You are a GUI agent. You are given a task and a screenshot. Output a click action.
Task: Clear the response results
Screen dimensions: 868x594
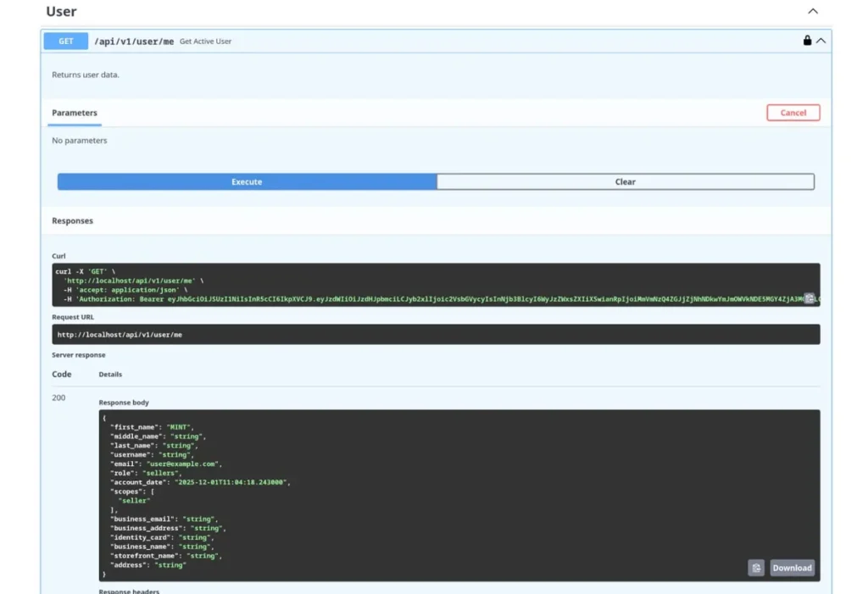tap(626, 182)
